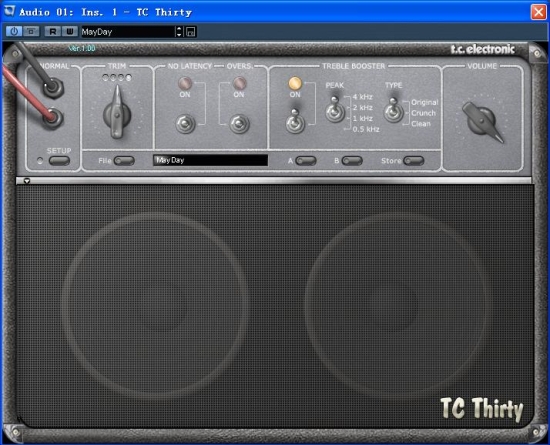Open the MayDay preset name dropdown
The width and height of the screenshot is (550, 445).
(x=128, y=32)
